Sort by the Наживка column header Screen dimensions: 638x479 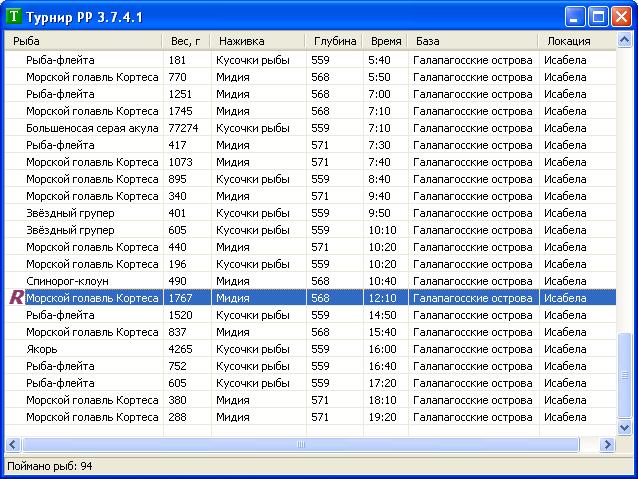[258, 41]
